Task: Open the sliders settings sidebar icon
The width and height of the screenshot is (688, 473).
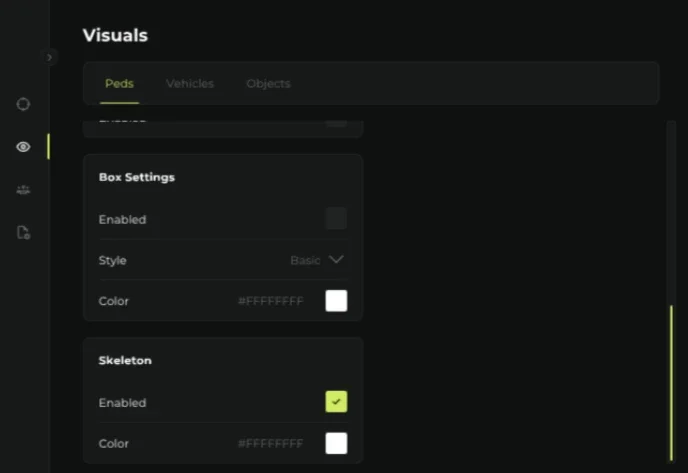Action: point(23,190)
